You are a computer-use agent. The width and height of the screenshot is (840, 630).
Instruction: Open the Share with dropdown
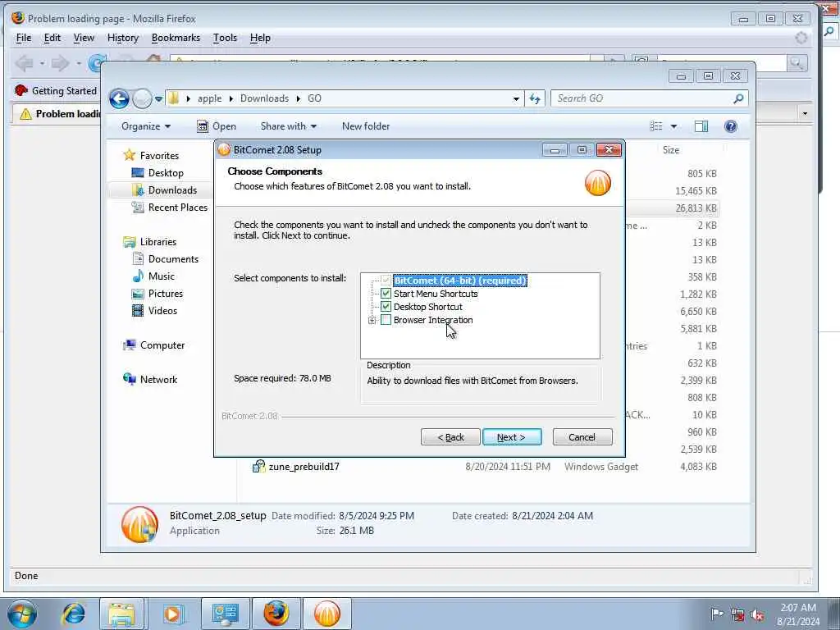[288, 126]
